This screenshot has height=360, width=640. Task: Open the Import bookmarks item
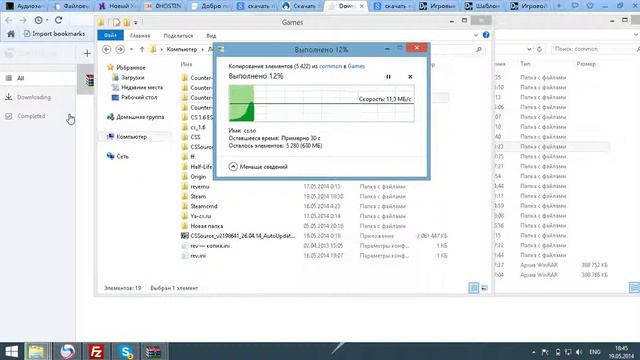point(54,34)
